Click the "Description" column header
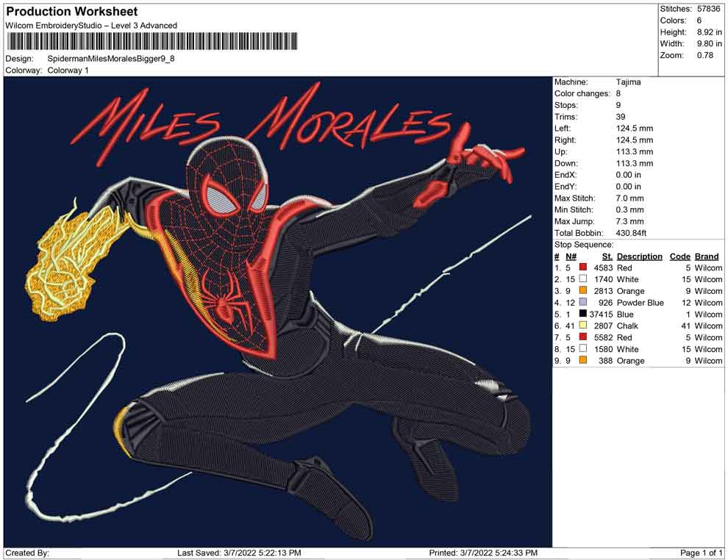 point(639,256)
